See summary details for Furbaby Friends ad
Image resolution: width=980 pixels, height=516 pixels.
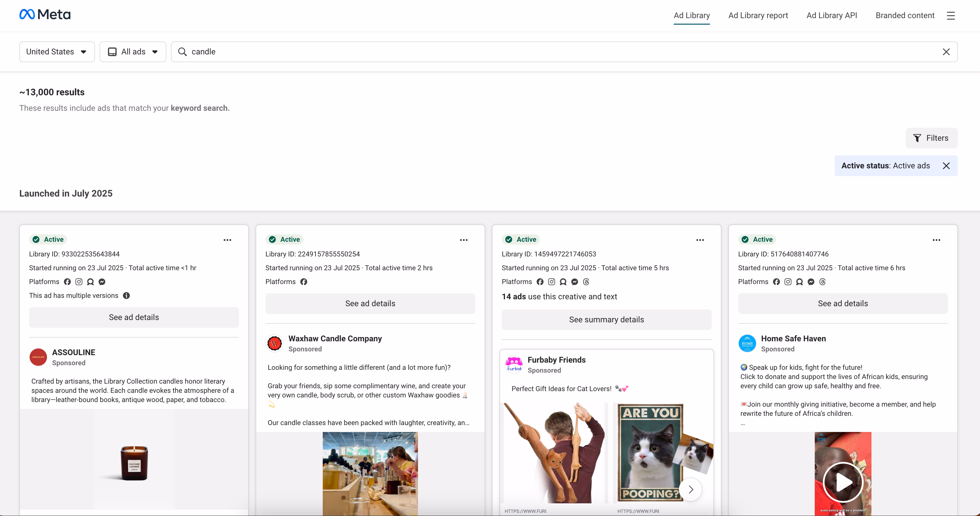click(x=606, y=320)
